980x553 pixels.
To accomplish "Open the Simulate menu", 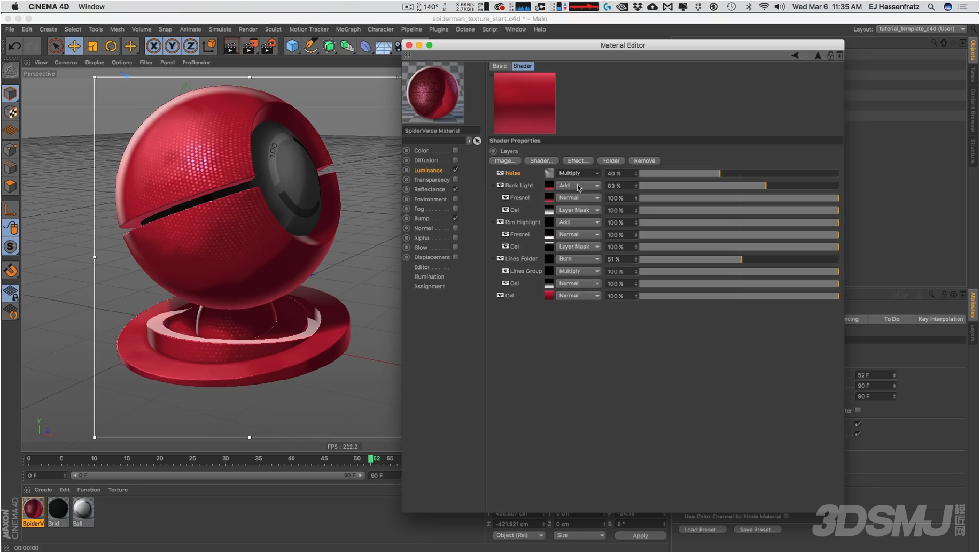I will tap(220, 29).
